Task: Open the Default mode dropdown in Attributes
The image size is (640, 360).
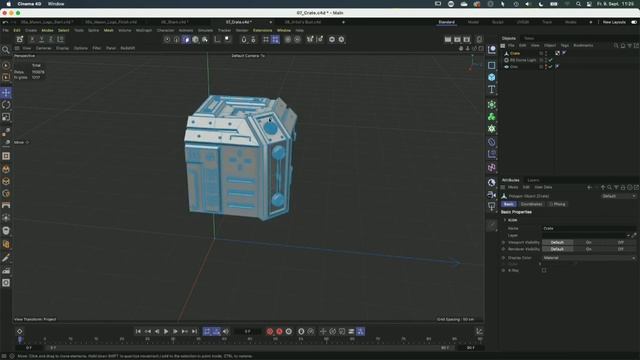Action: (619, 196)
